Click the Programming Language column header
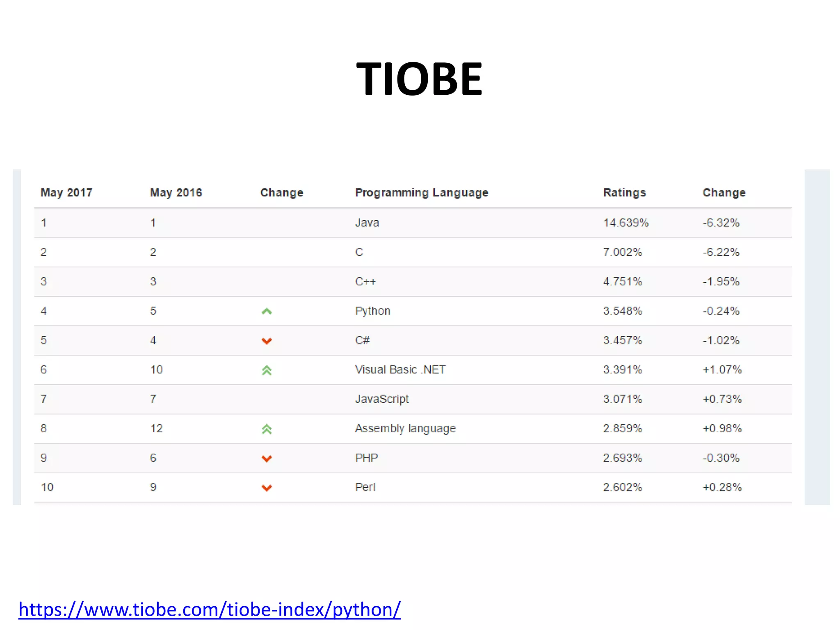Screen dimensions: 840x630 click(422, 193)
